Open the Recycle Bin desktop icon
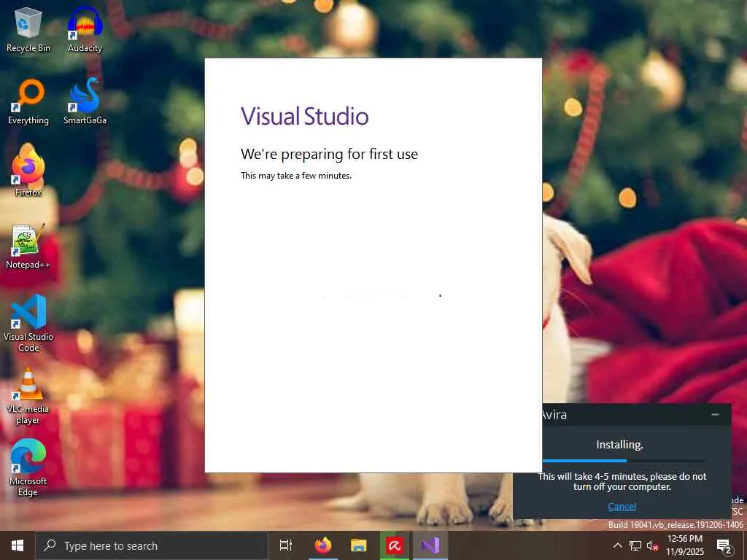This screenshot has width=747, height=560. click(28, 30)
